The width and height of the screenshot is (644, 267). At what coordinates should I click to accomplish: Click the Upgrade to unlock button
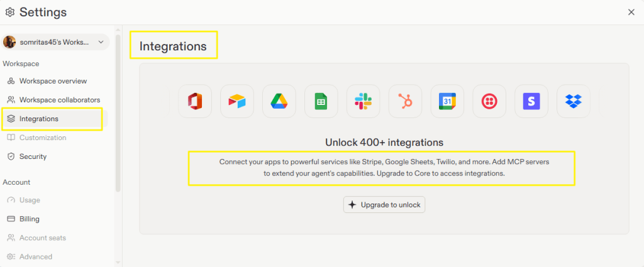coord(384,205)
